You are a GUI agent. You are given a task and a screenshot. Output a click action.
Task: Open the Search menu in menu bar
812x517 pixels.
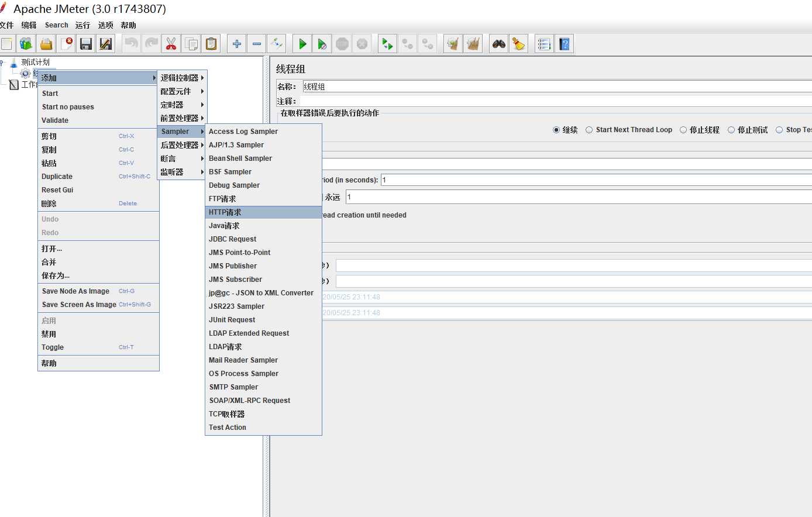pyautogui.click(x=57, y=25)
